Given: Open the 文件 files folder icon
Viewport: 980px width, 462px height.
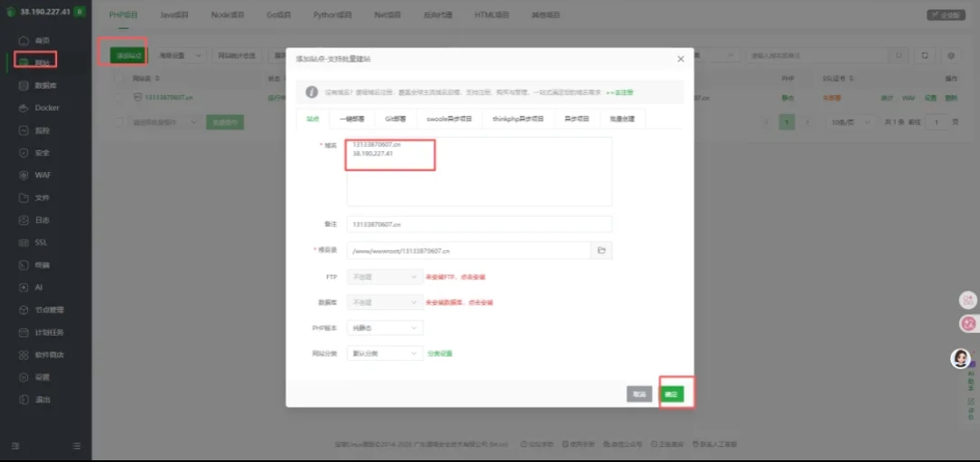Looking at the screenshot, I should (x=24, y=198).
